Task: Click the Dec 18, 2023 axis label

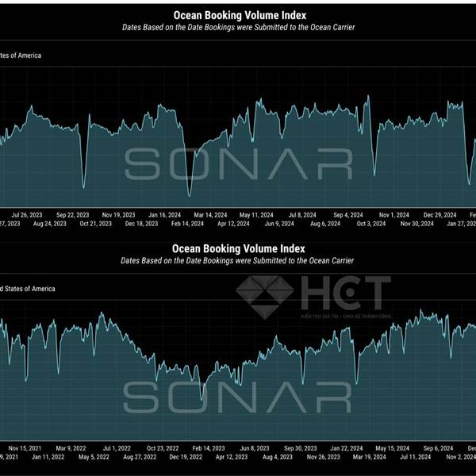Action: point(141,224)
